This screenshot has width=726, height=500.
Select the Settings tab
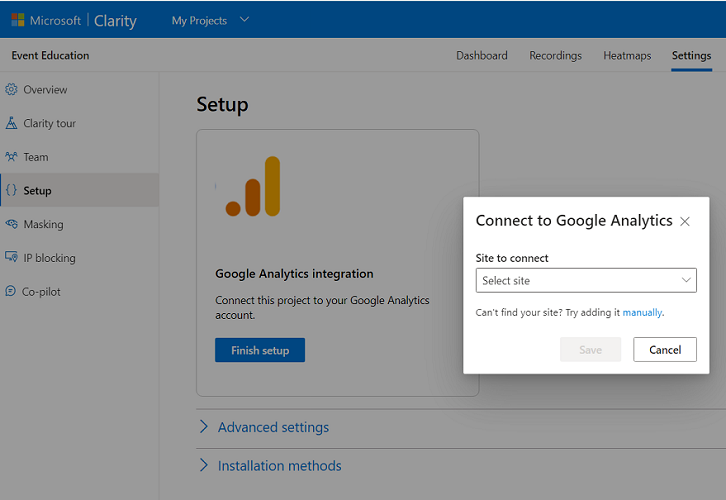coord(691,56)
